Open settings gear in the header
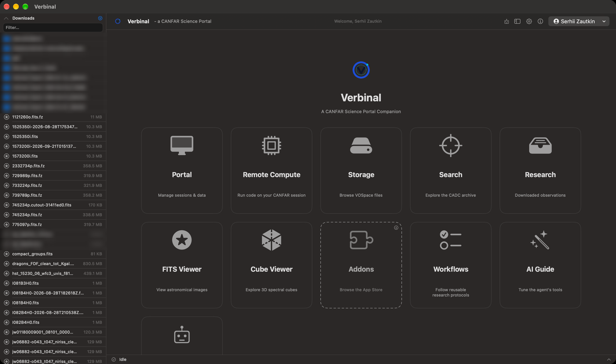Screen dimensions: 616x364 [529, 22]
